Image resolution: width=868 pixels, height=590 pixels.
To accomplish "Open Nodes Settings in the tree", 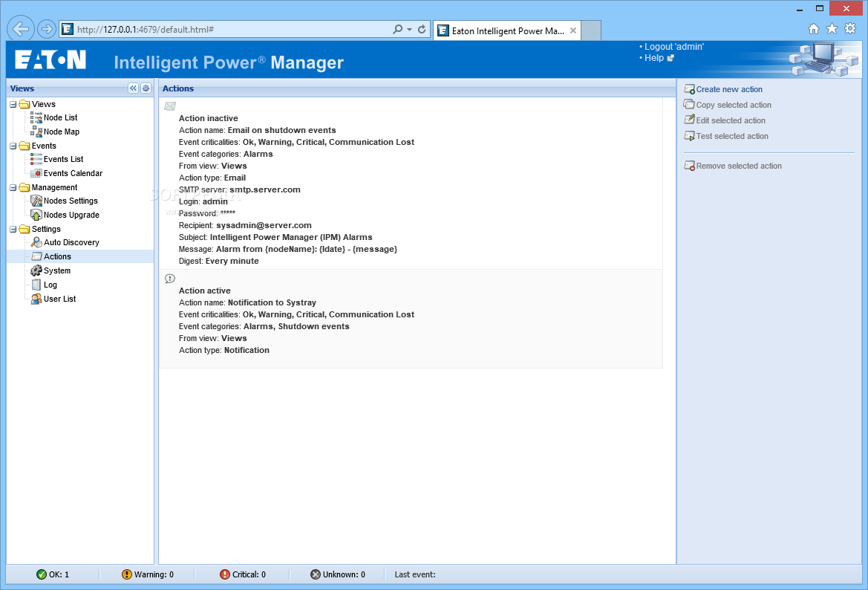I will 71,201.
